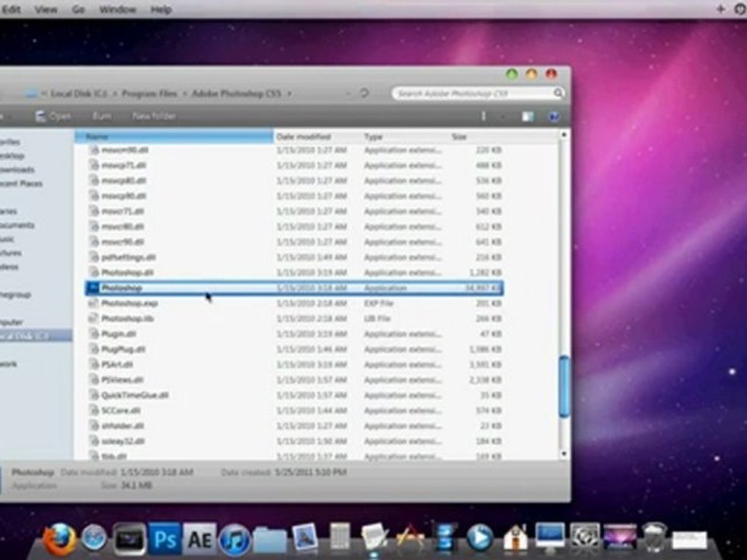Open Firefox from the dock

coord(60,538)
